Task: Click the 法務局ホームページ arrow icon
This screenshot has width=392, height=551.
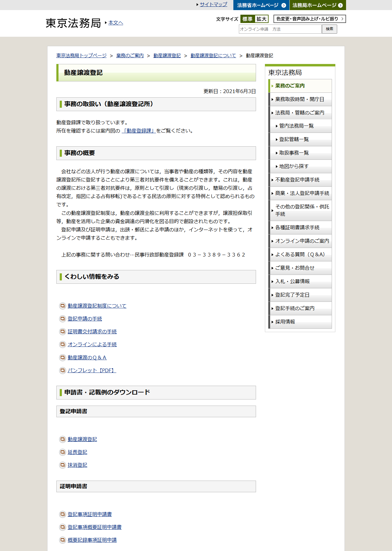Action: [x=340, y=5]
